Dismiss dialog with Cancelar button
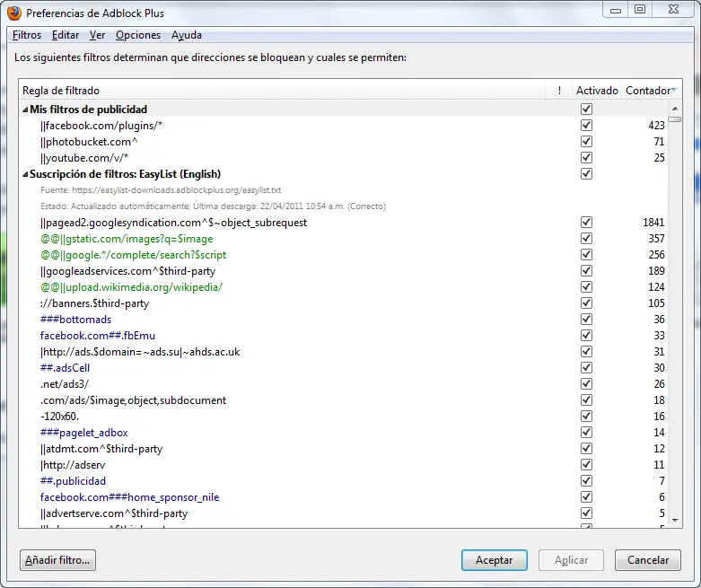The height and width of the screenshot is (588, 701). click(x=648, y=560)
